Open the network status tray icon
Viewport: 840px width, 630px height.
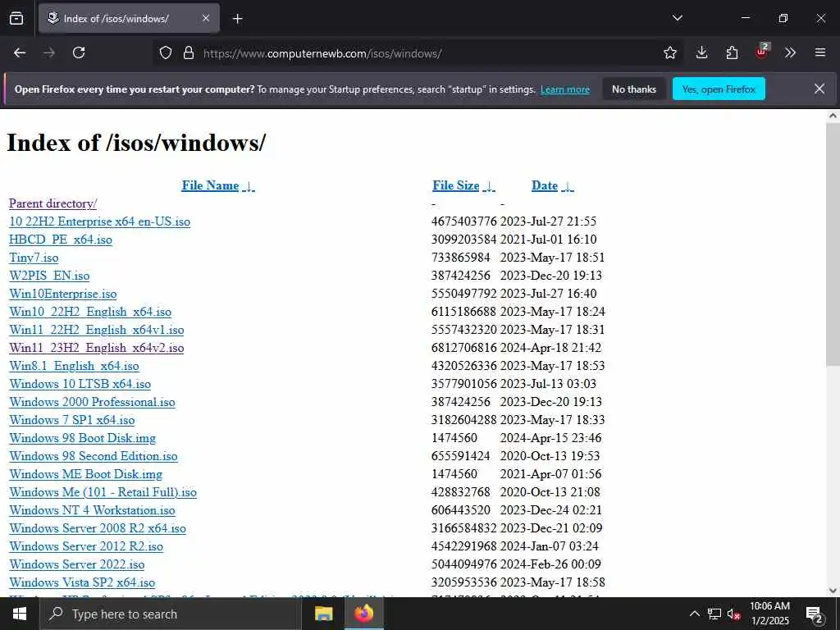tap(714, 614)
